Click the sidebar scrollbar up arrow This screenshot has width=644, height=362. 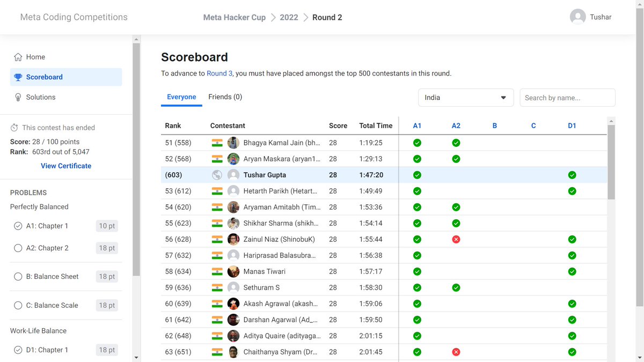point(136,39)
